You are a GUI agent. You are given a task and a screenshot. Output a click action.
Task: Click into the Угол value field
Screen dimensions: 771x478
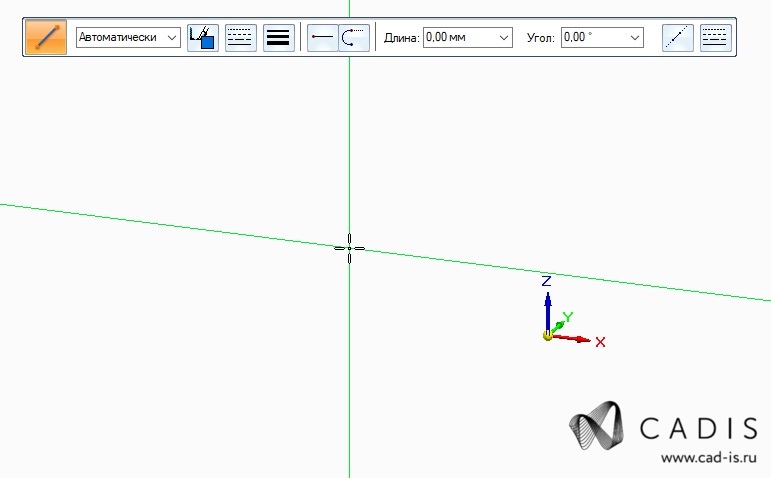pyautogui.click(x=594, y=37)
